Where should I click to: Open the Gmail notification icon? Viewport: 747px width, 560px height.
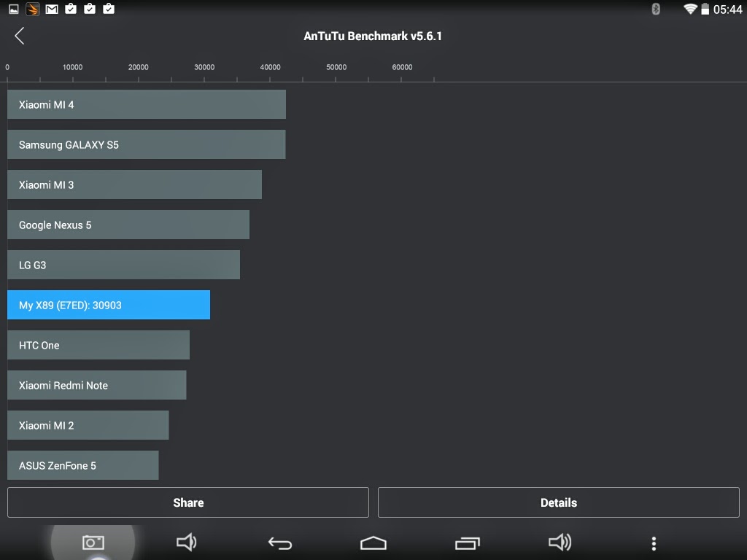point(52,9)
